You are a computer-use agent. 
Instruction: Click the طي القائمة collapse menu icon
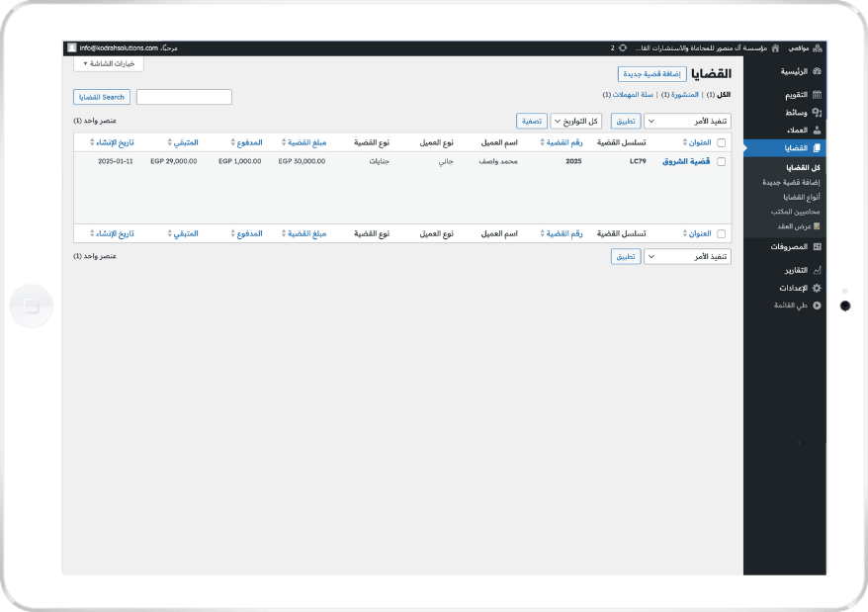[817, 306]
